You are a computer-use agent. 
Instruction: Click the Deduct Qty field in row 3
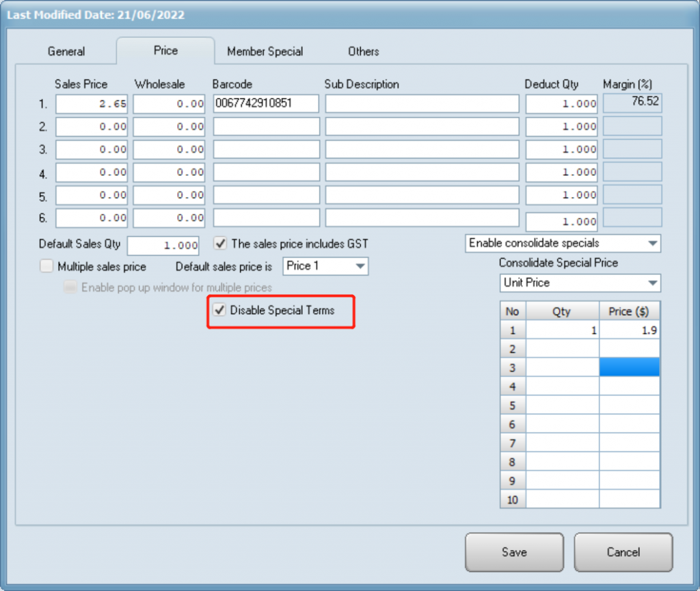point(561,149)
